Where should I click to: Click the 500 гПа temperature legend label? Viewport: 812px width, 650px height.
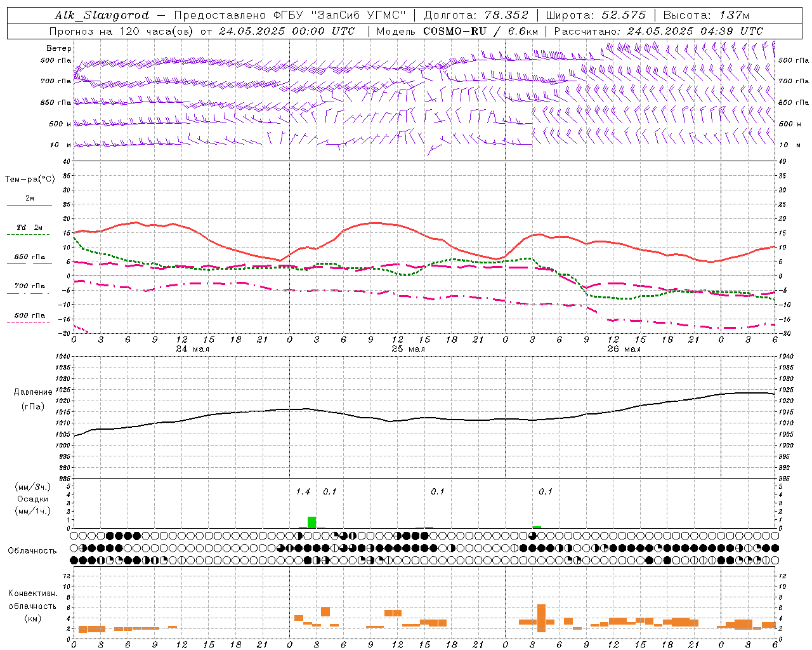[30, 315]
